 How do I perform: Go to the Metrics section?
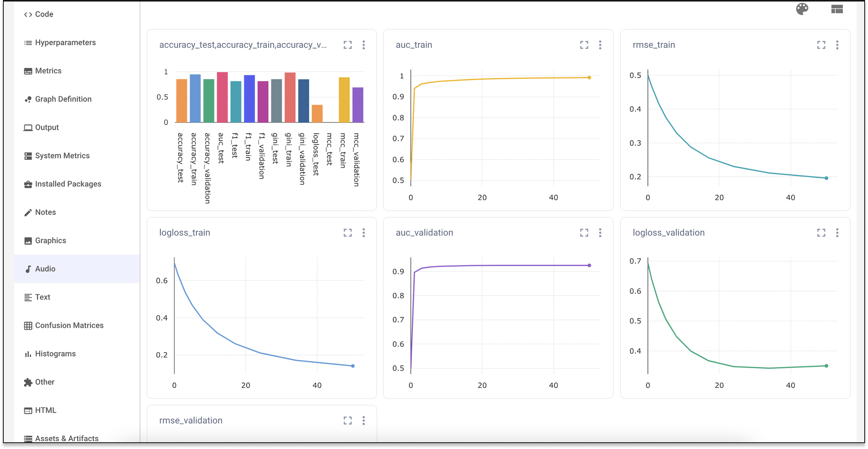click(77, 71)
